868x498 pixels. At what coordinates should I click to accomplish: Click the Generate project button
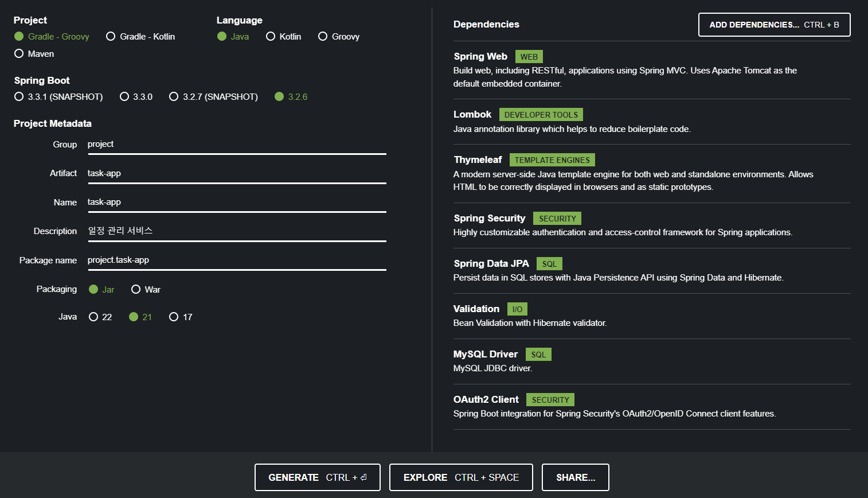click(318, 477)
